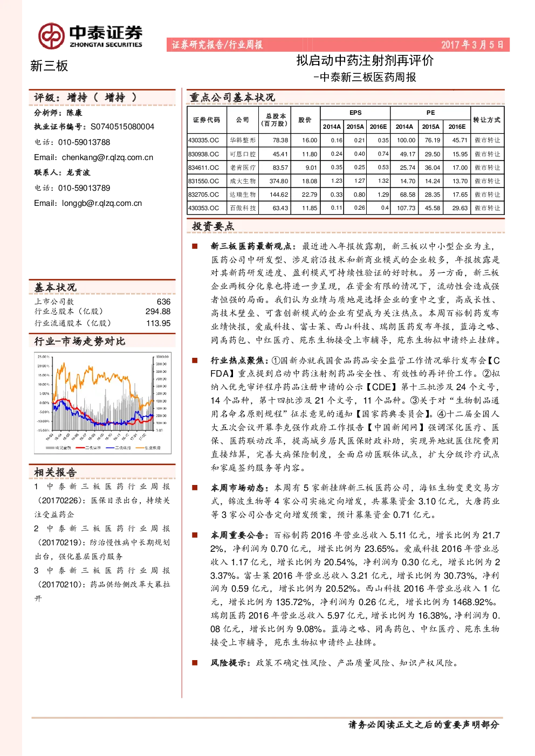
Task: Click the Zhongtai Securities logo
Action: (x=90, y=36)
